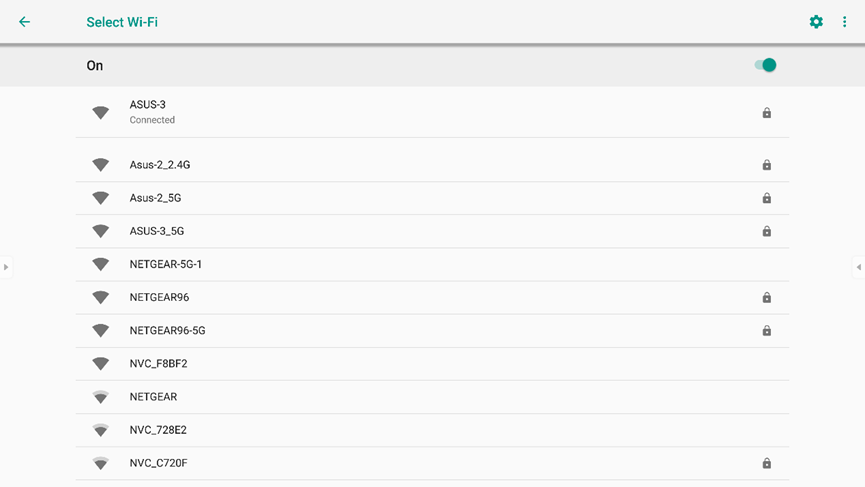Pick the NVC_F8BF2 network
This screenshot has height=487, width=865.
432,363
